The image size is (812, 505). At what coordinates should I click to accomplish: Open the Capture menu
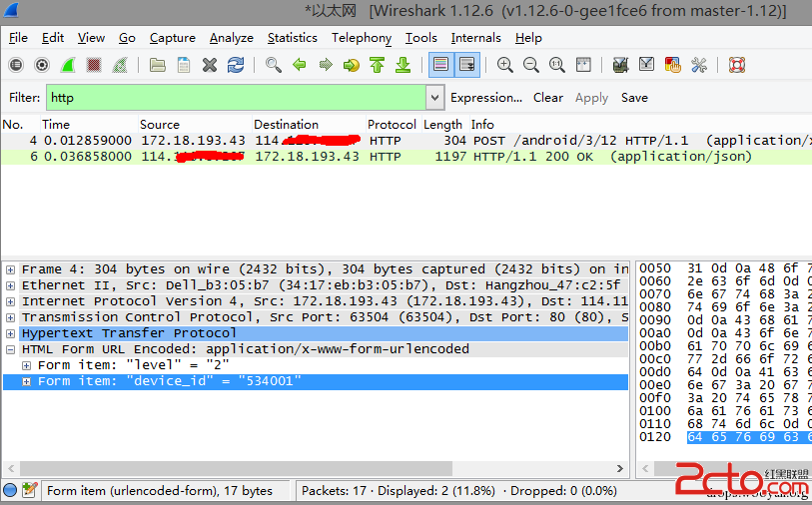click(x=173, y=38)
